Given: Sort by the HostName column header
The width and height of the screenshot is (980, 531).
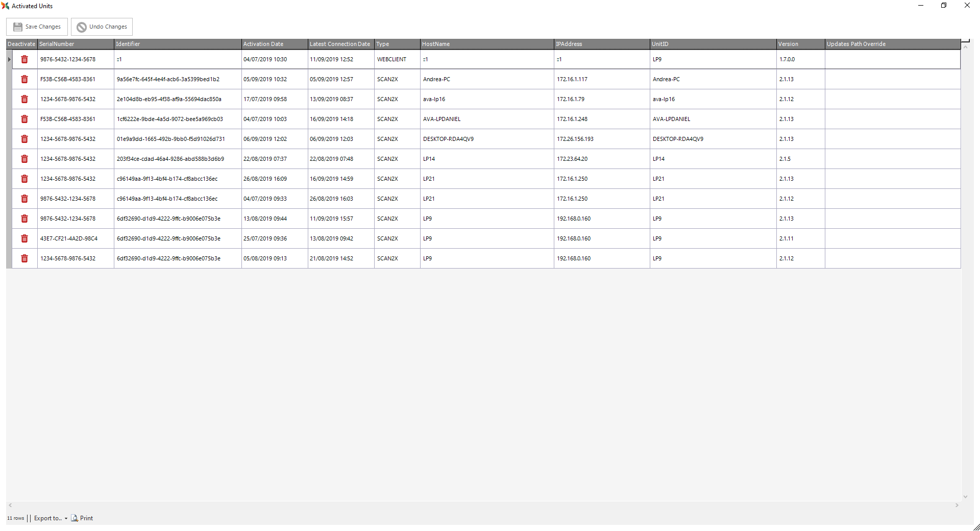Looking at the screenshot, I should tap(486, 44).
